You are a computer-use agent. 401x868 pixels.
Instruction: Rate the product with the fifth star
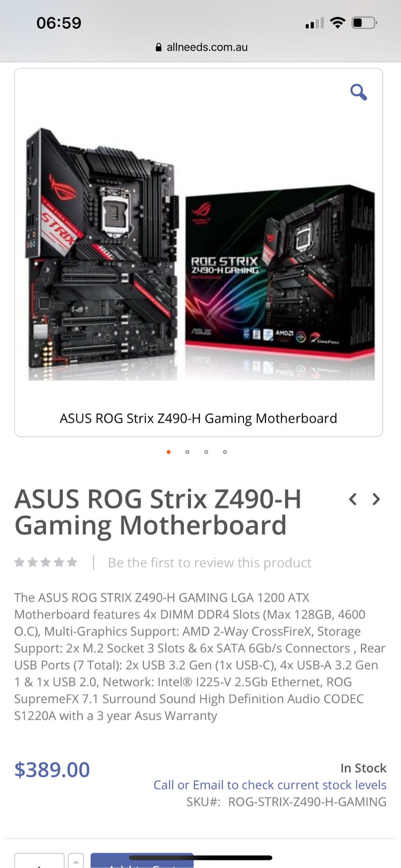pos(72,562)
